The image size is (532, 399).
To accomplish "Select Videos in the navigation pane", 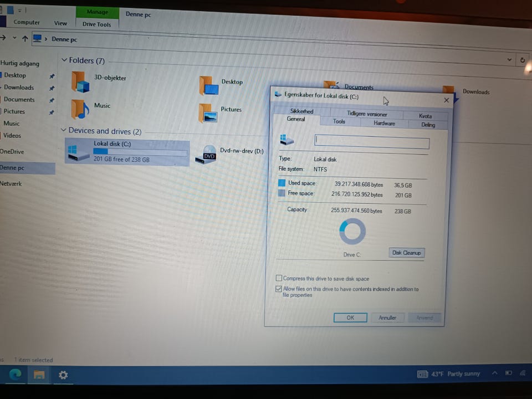I will (12, 136).
